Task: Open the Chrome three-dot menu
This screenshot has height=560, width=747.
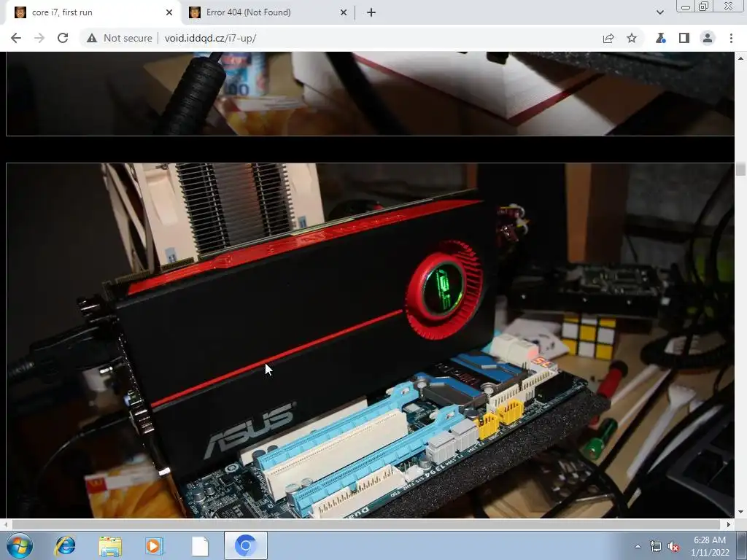Action: 731,38
